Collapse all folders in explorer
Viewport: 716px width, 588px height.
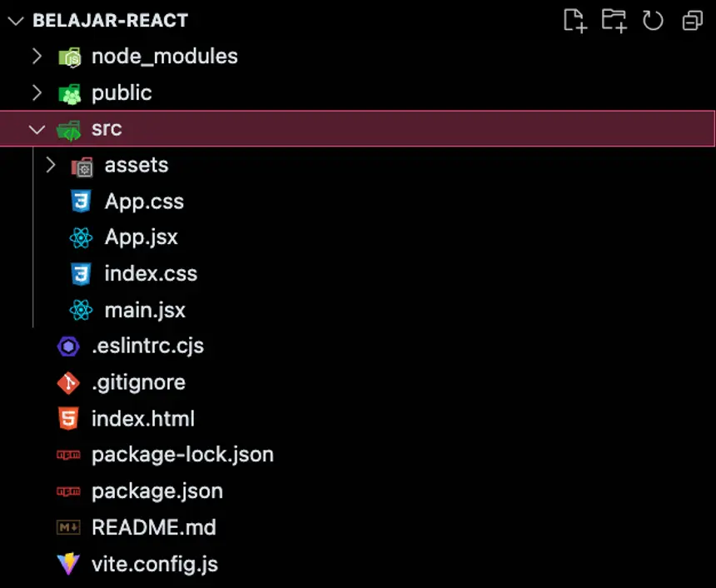pyautogui.click(x=692, y=21)
